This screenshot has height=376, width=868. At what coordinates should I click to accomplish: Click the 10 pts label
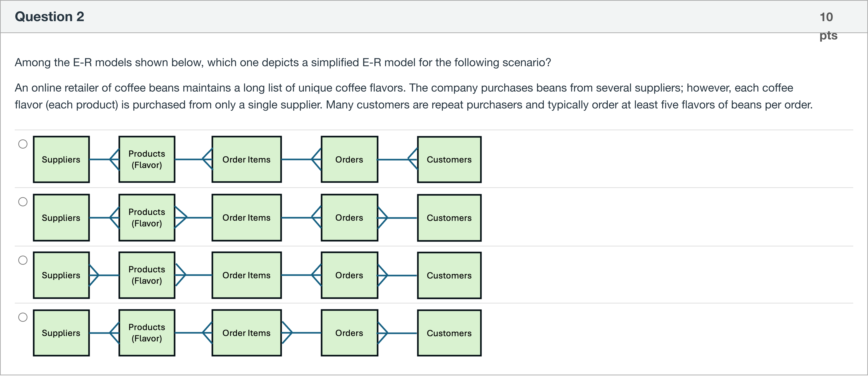coord(828,26)
